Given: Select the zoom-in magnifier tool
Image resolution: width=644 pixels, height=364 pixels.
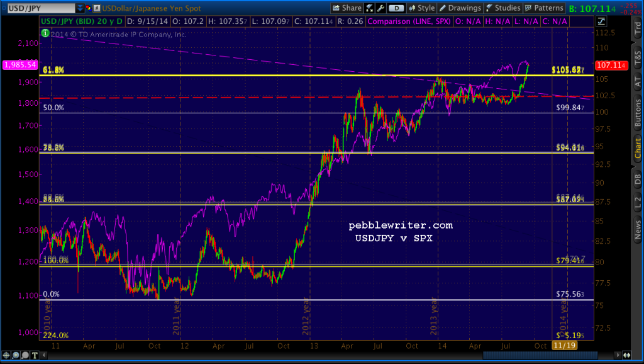Looking at the screenshot, I should coord(15,355).
